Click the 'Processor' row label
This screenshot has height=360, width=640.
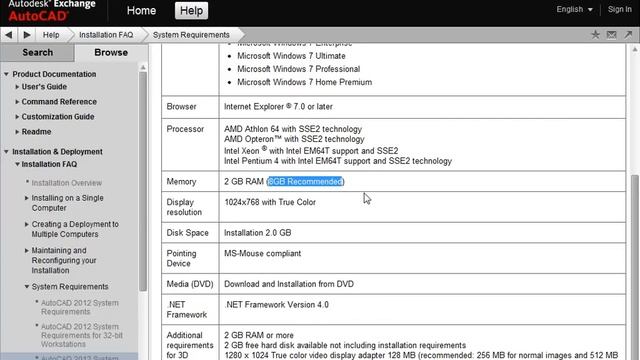point(185,129)
